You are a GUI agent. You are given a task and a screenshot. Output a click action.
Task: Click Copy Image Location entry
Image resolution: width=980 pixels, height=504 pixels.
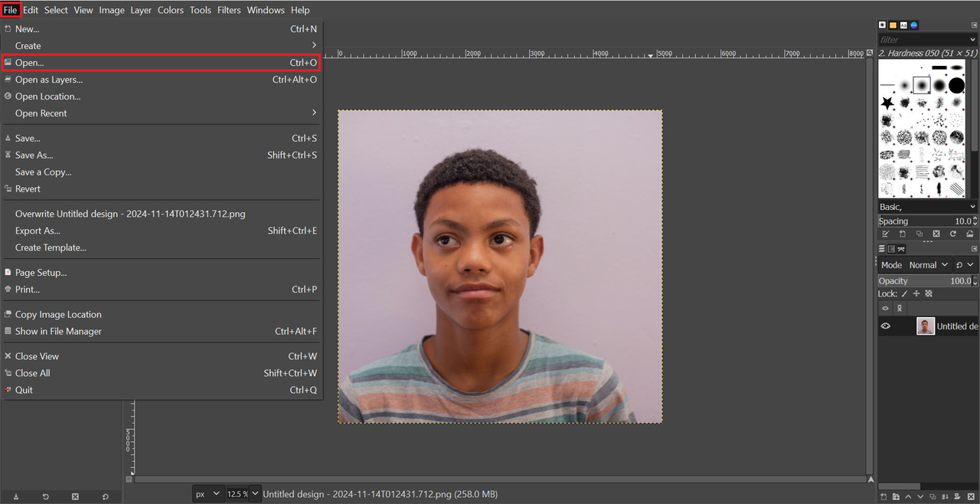pyautogui.click(x=161, y=315)
